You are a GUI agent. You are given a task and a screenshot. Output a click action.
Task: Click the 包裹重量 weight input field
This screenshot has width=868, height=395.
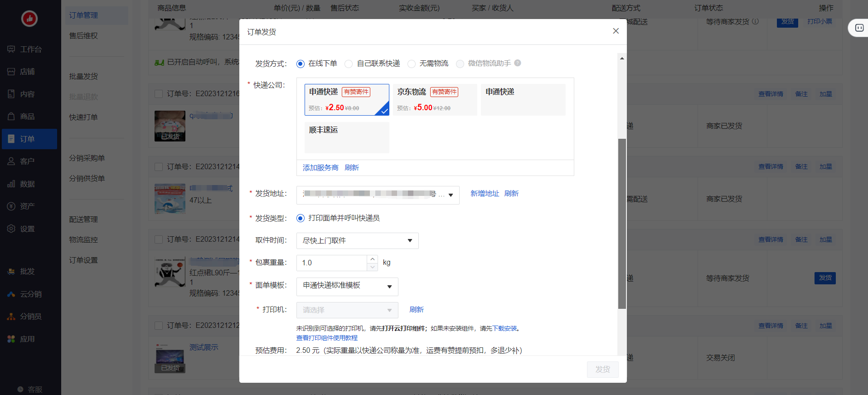332,263
